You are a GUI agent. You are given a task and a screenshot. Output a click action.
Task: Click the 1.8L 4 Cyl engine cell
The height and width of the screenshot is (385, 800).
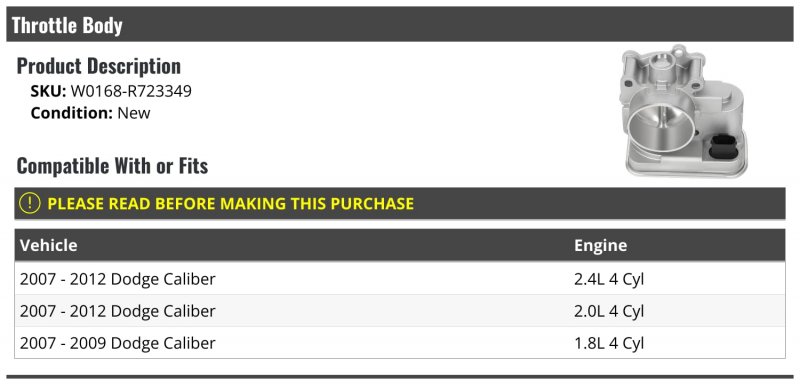click(x=609, y=343)
